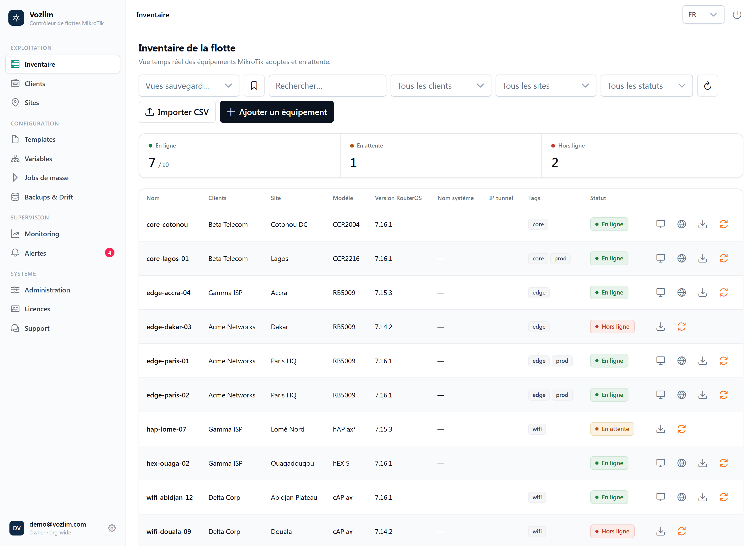Open the saved views dropdown

pyautogui.click(x=189, y=86)
